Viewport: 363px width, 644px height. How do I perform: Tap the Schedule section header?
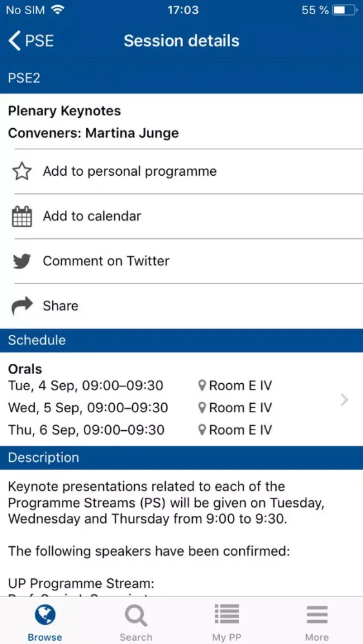181,340
